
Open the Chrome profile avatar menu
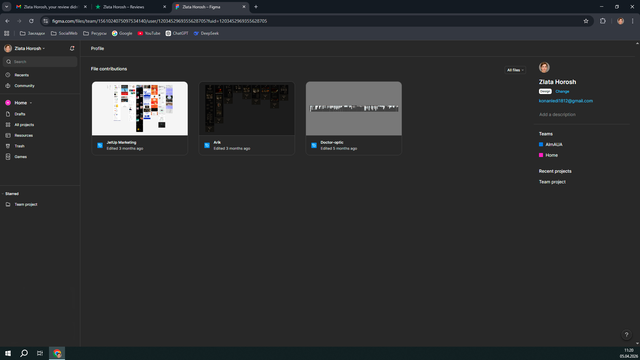[x=620, y=21]
